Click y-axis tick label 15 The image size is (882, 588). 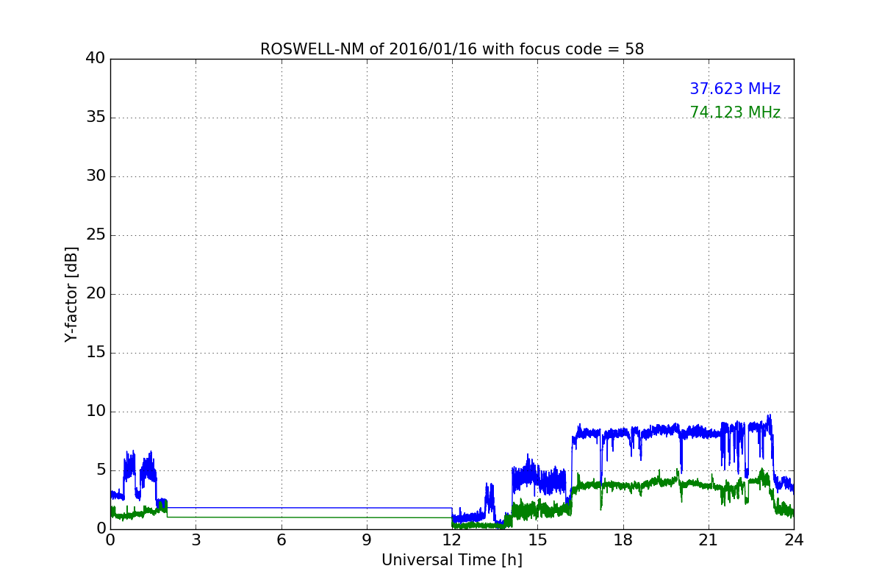[96, 353]
